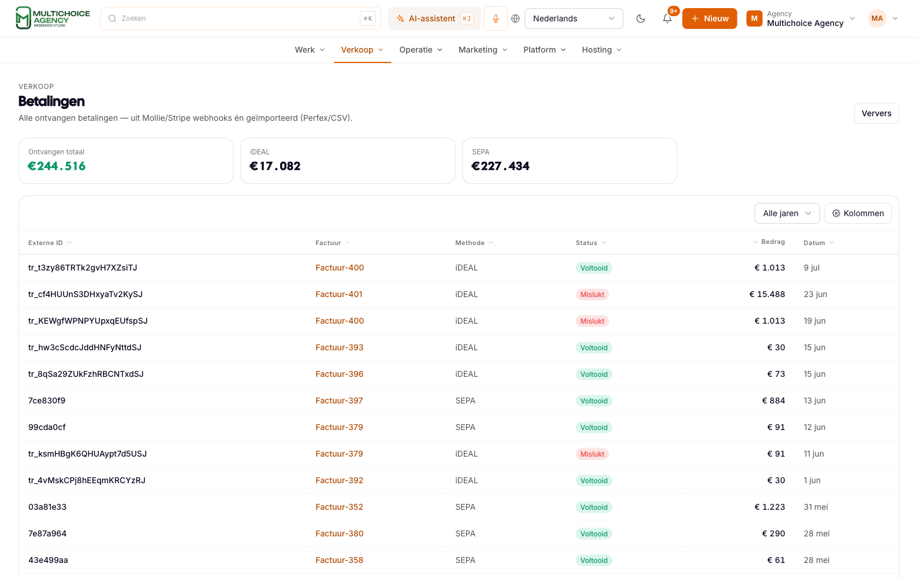Click the globe language icon
This screenshot has width=924, height=578.
click(516, 18)
